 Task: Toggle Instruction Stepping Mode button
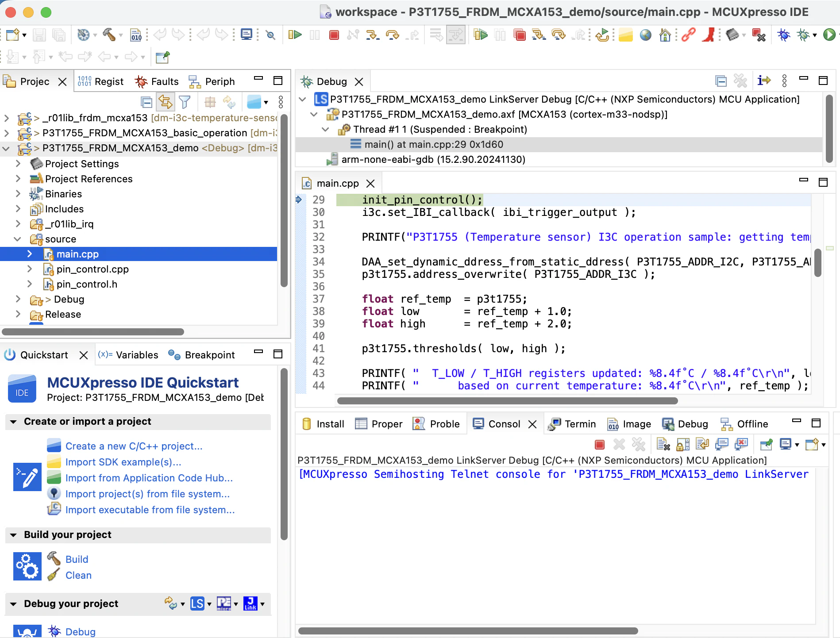(764, 81)
